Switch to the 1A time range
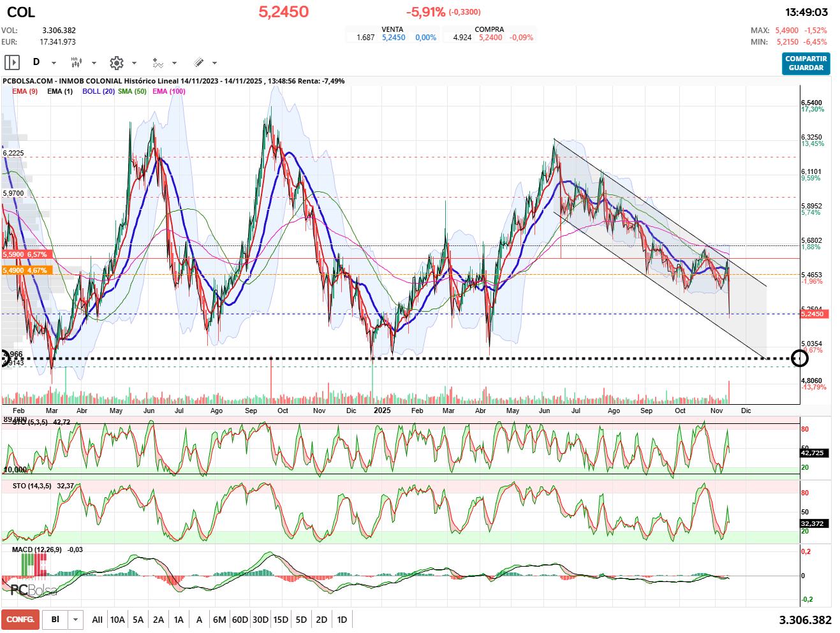The height and width of the screenshot is (633, 840). tap(179, 620)
